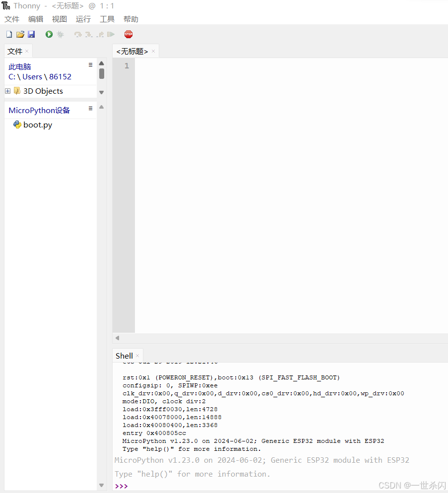Stop the backend with the red STOP icon
Screen dimensions: 448x493
click(128, 34)
